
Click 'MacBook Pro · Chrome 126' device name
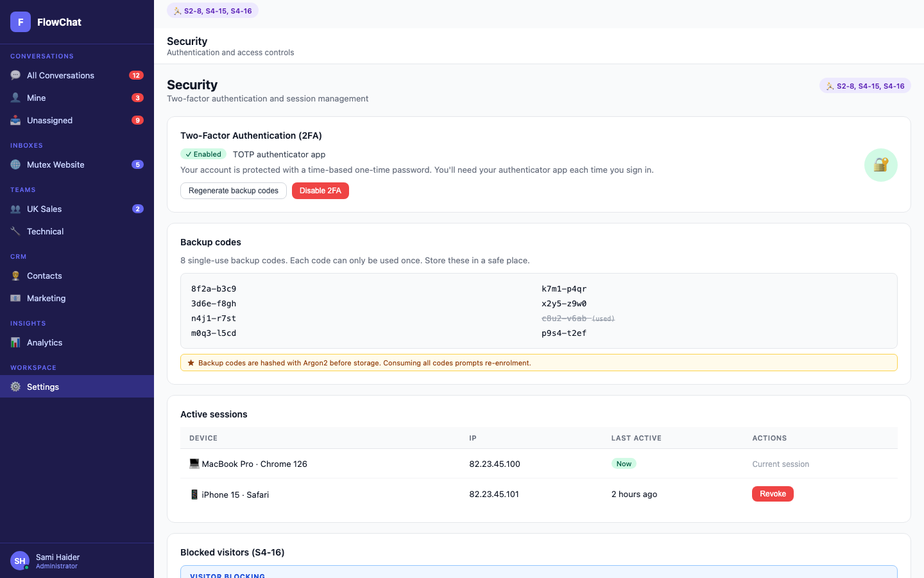pyautogui.click(x=255, y=464)
